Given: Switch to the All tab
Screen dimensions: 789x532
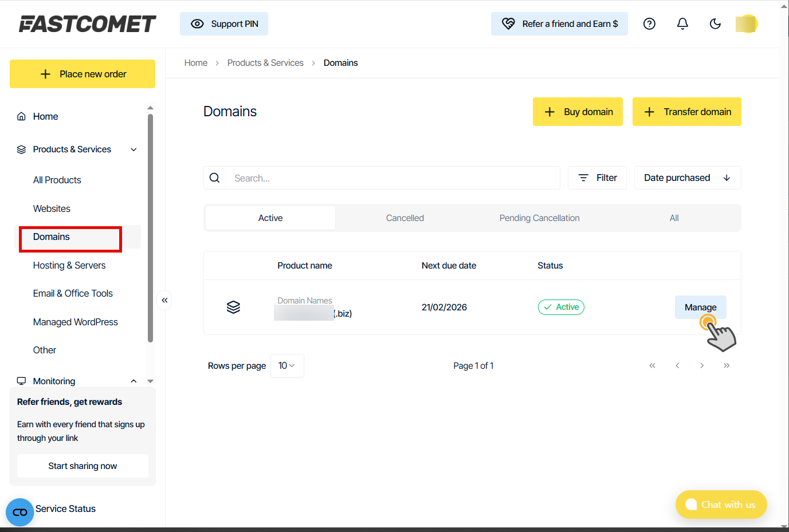Looking at the screenshot, I should tap(674, 218).
